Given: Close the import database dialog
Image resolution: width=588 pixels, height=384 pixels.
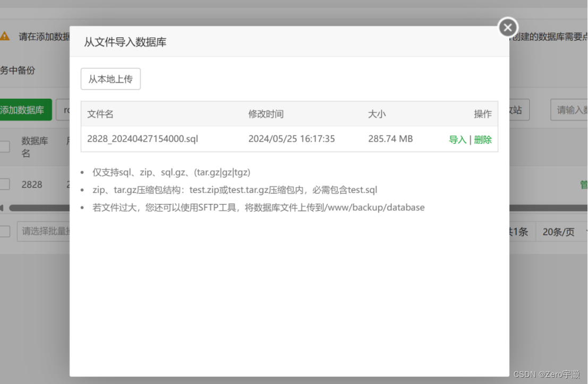Looking at the screenshot, I should pyautogui.click(x=508, y=28).
